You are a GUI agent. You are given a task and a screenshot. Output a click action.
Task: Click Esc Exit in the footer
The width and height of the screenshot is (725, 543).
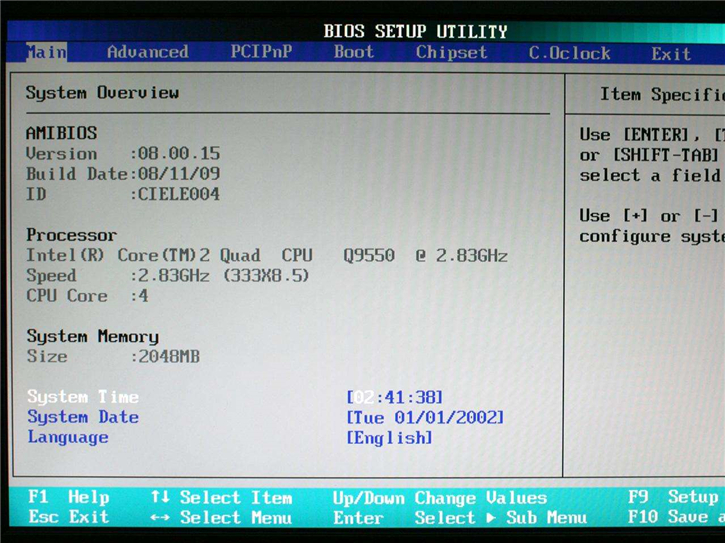68,517
